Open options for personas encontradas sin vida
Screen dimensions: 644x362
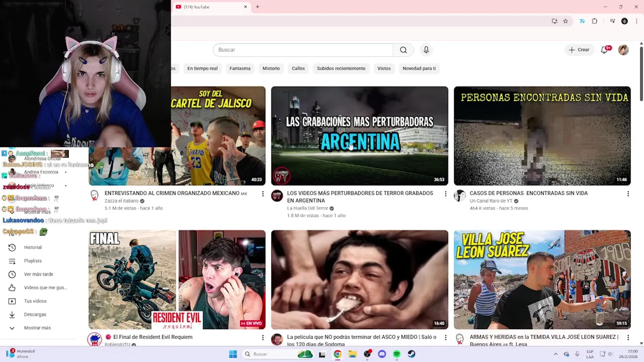coord(628,194)
